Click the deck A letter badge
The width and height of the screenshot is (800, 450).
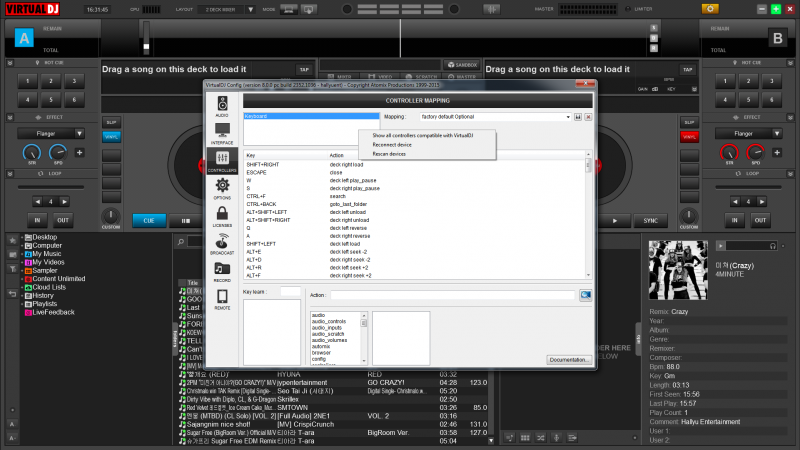[x=24, y=38]
